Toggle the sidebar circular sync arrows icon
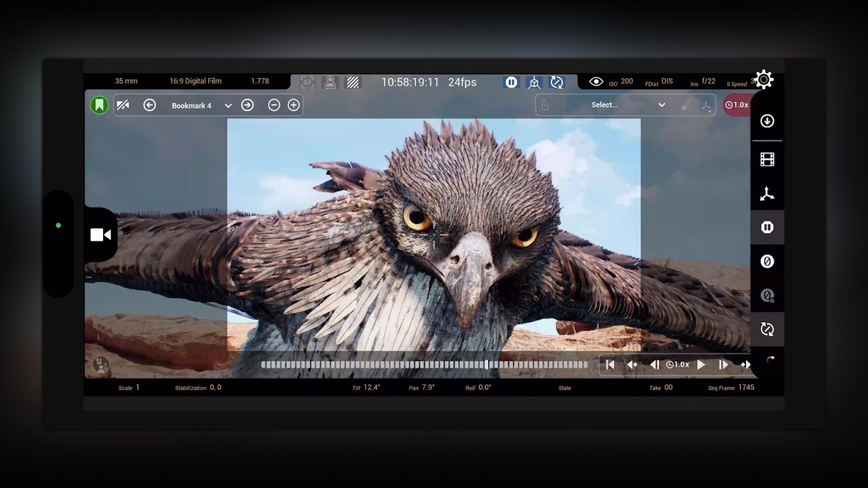This screenshot has width=868, height=488. 767,329
